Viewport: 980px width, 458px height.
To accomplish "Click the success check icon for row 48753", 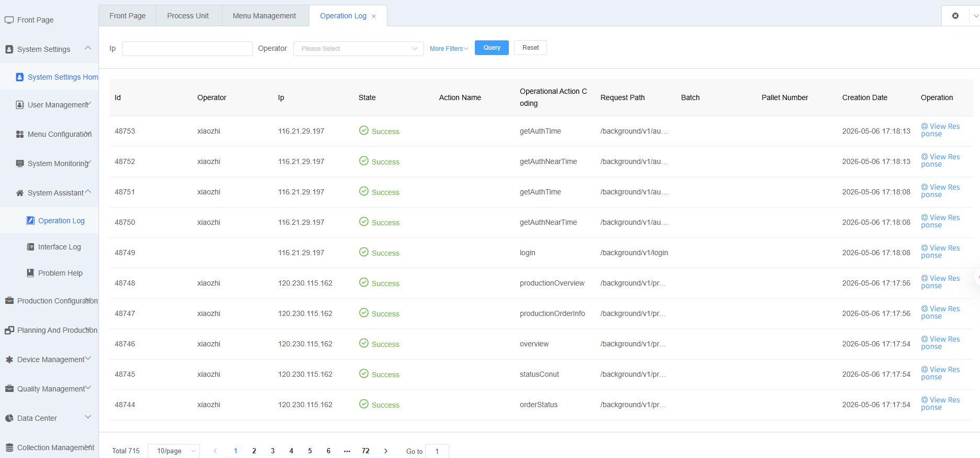I will click(364, 130).
